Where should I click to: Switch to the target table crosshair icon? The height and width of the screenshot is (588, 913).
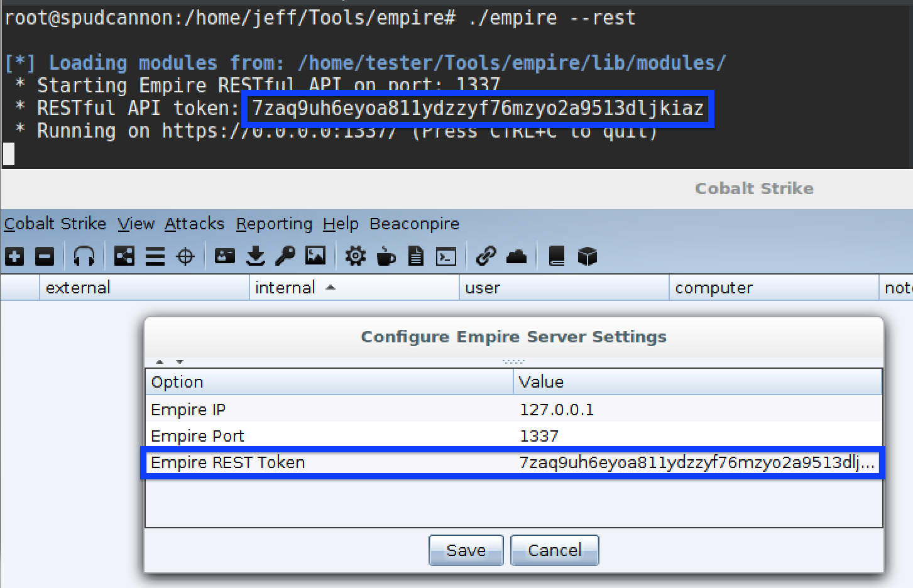185,256
